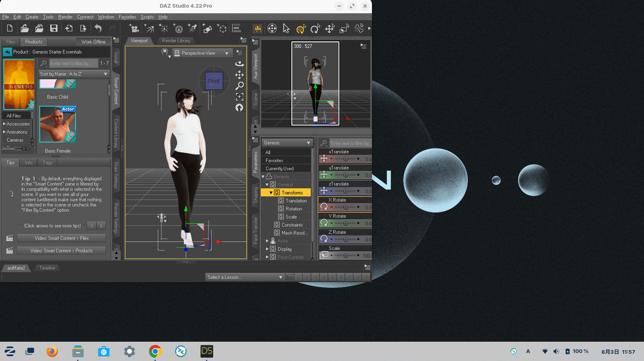Viewport: 644px width, 361px height.
Task: Click the xTranslate move handle icon
Action: (324, 159)
